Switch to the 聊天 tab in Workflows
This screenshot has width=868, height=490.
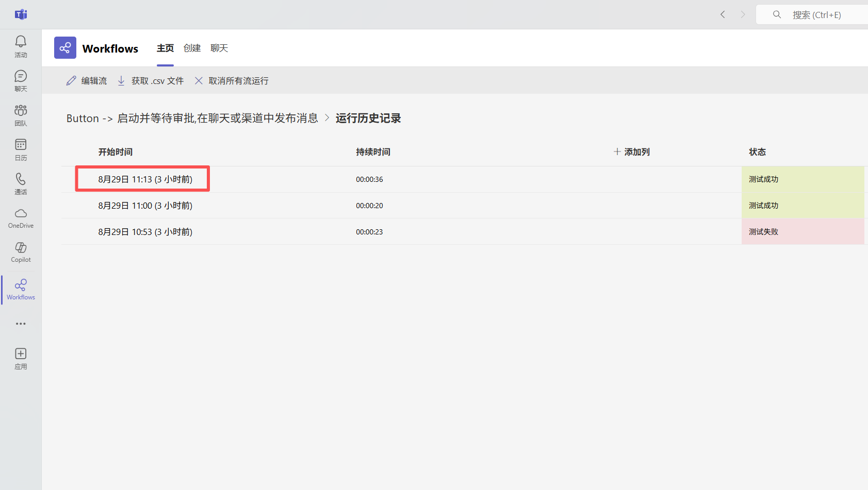pyautogui.click(x=219, y=48)
